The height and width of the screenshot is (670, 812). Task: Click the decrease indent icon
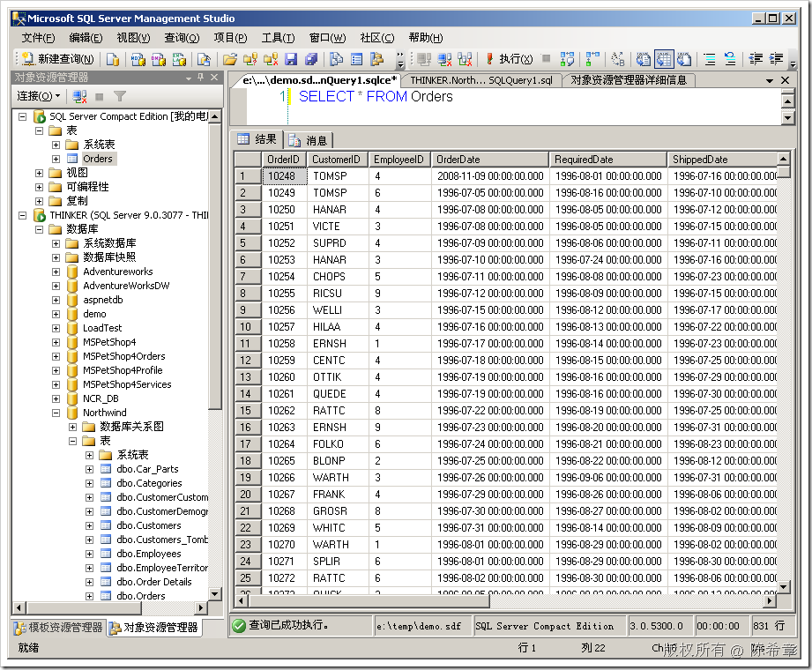(x=756, y=59)
